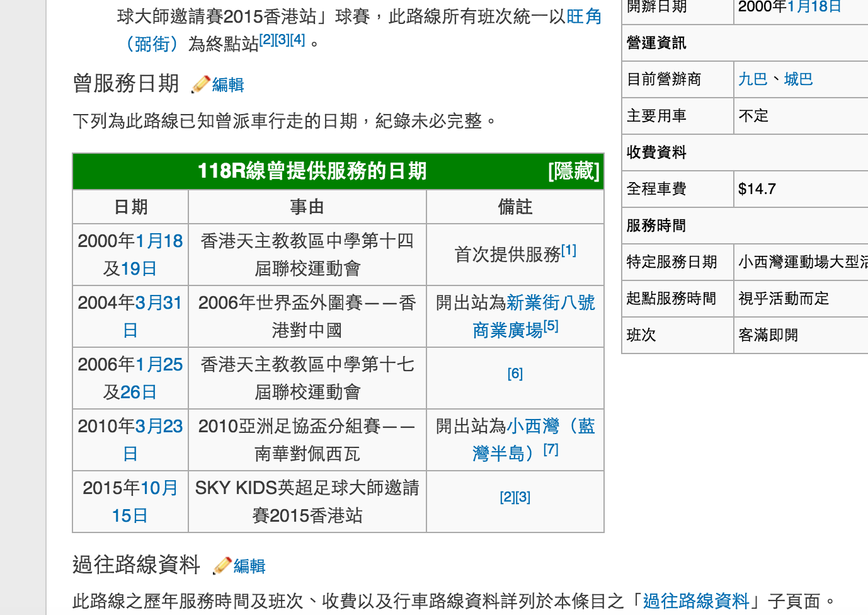This screenshot has width=868, height=615.
Task: Open 1月18日 link in infobox 開辦日期
Action: (x=814, y=7)
